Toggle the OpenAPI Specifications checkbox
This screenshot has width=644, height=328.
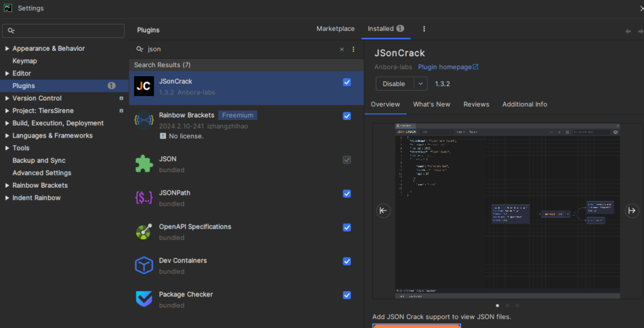click(x=347, y=227)
